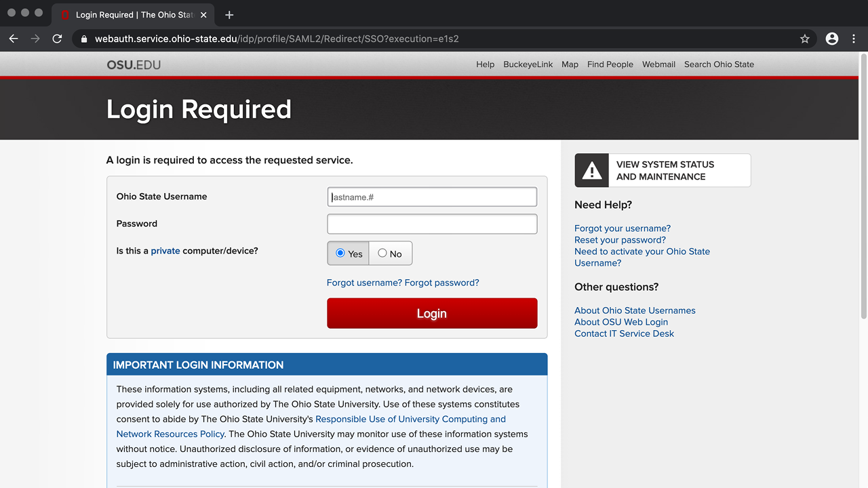Open About Ohio State Usernames link

pyautogui.click(x=635, y=310)
